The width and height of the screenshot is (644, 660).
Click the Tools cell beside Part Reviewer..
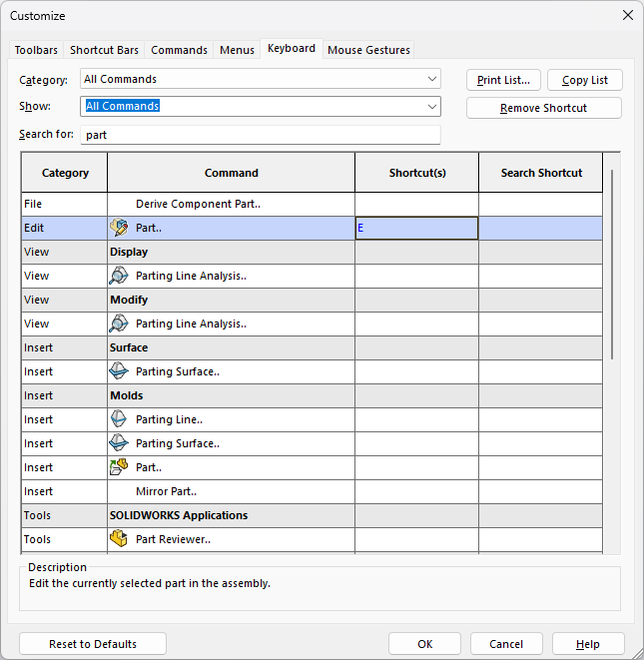(x=64, y=539)
